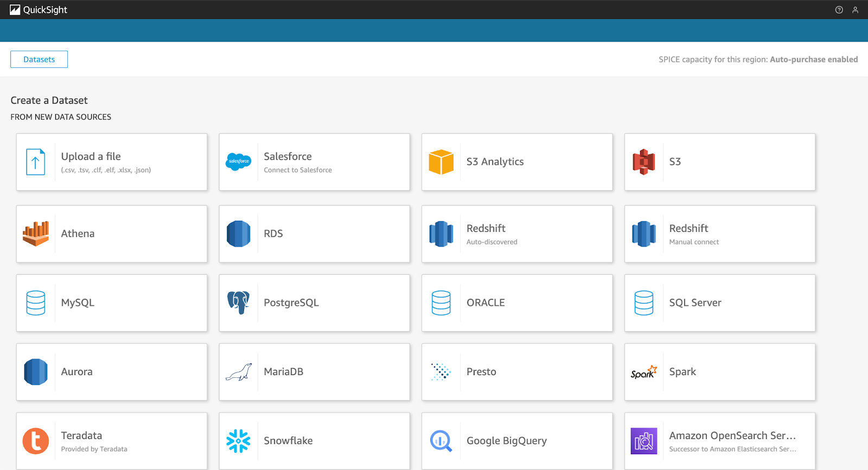Click Provided by Teradata subtitle
Image resolution: width=868 pixels, height=470 pixels.
tap(94, 449)
